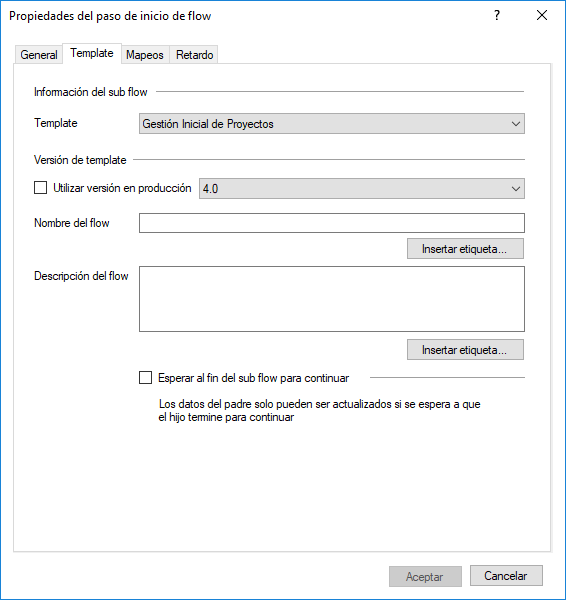Go to the Retardo tab
The image size is (566, 600).
coord(194,55)
